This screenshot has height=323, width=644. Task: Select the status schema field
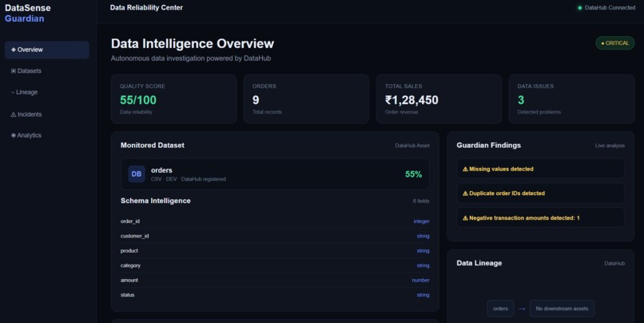click(x=275, y=295)
